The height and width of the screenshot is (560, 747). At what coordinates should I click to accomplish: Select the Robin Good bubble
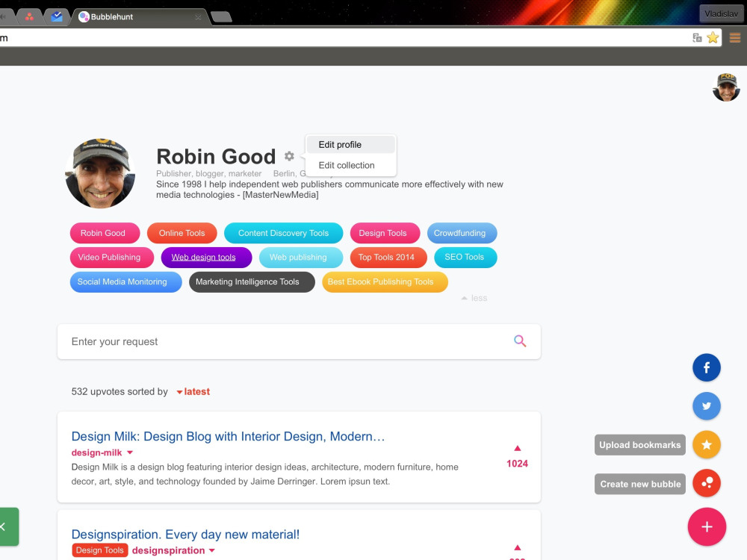[105, 233]
